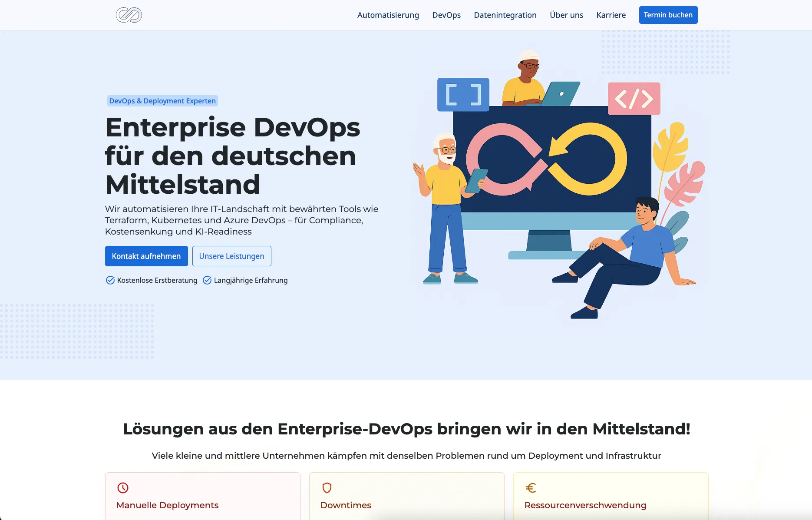
Task: Click the Unsere Leistungen button
Action: 231,256
